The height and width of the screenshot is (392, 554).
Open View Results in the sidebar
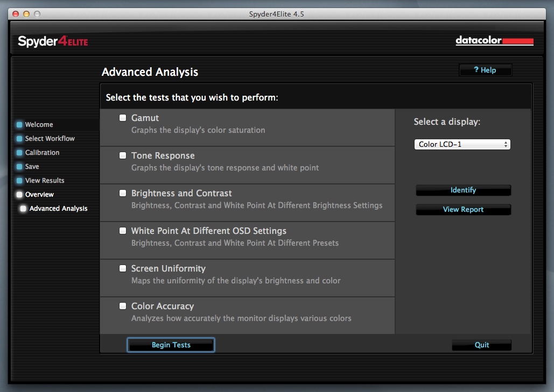tap(45, 181)
